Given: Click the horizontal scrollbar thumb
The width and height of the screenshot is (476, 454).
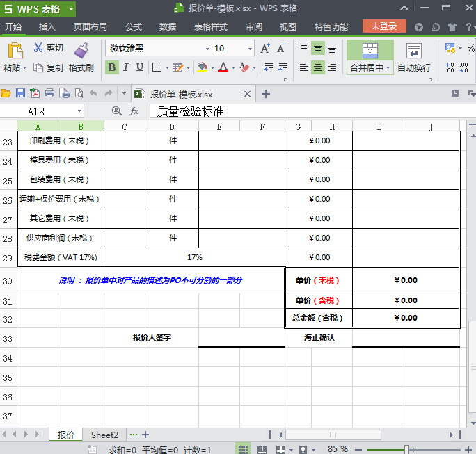Looking at the screenshot, I should [333, 435].
